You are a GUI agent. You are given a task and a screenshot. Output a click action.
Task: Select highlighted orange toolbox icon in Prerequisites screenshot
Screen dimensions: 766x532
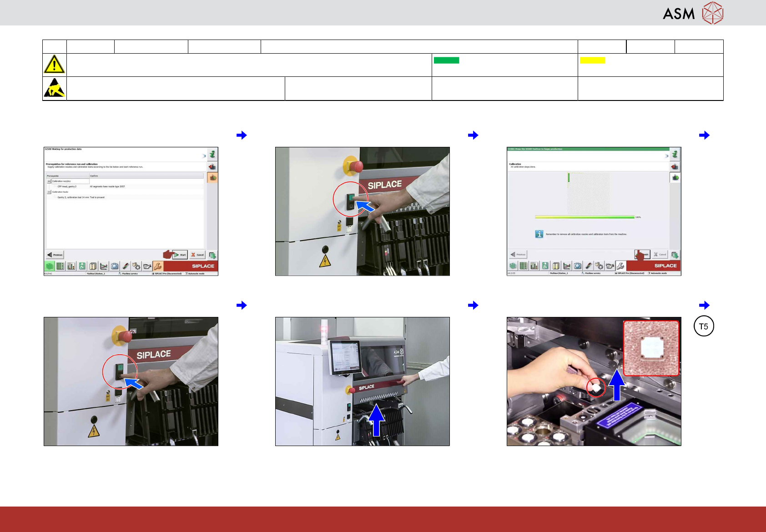[212, 178]
